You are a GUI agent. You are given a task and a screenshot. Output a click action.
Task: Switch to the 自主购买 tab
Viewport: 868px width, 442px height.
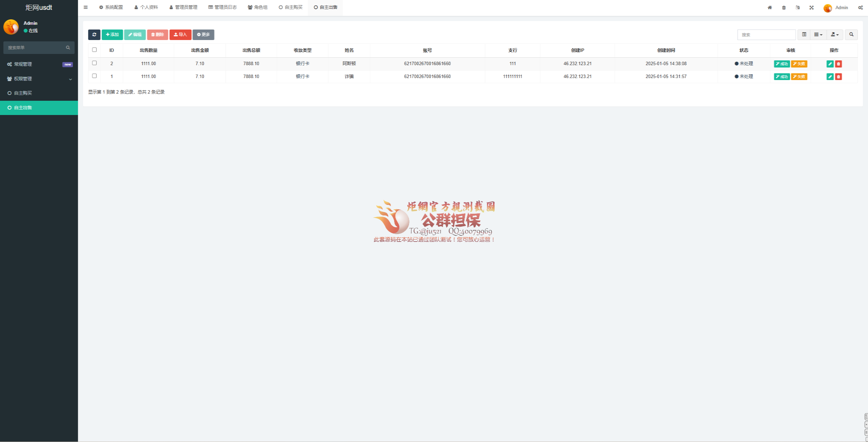(291, 7)
